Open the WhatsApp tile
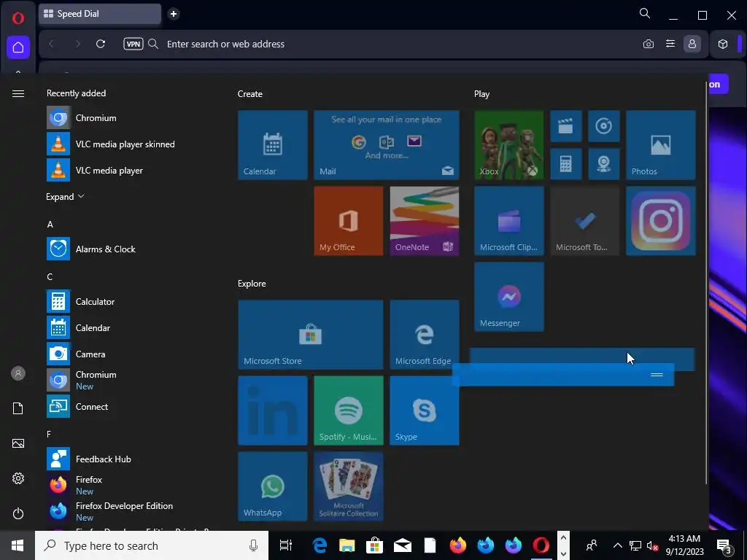 tap(273, 486)
